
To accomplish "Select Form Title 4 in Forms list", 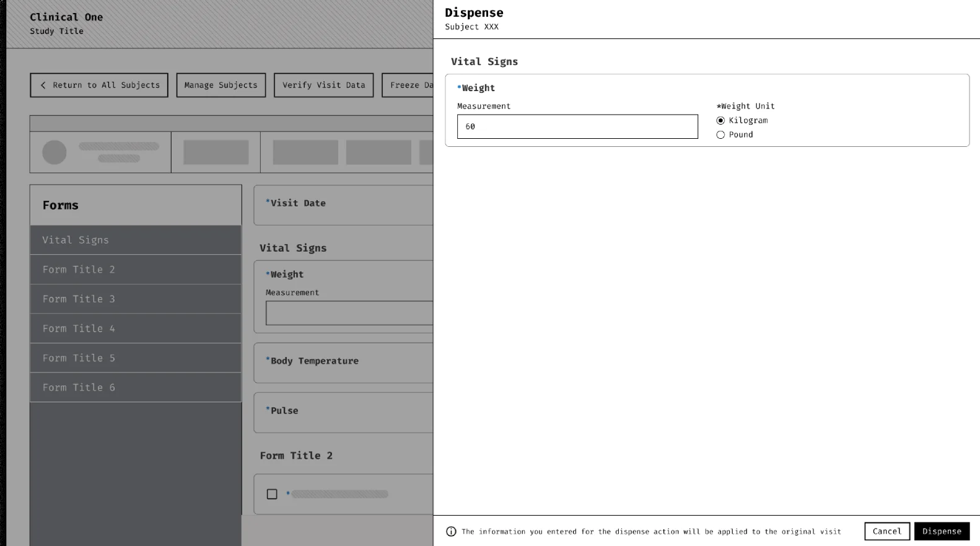I will (136, 328).
